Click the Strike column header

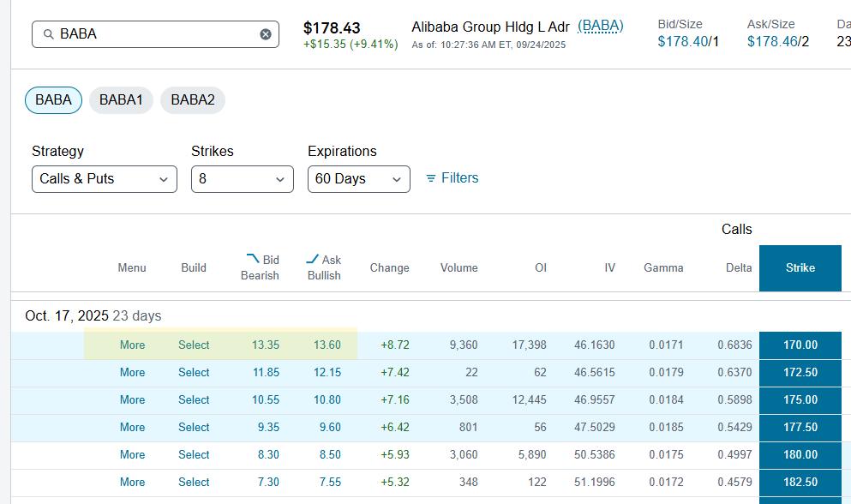(x=800, y=267)
